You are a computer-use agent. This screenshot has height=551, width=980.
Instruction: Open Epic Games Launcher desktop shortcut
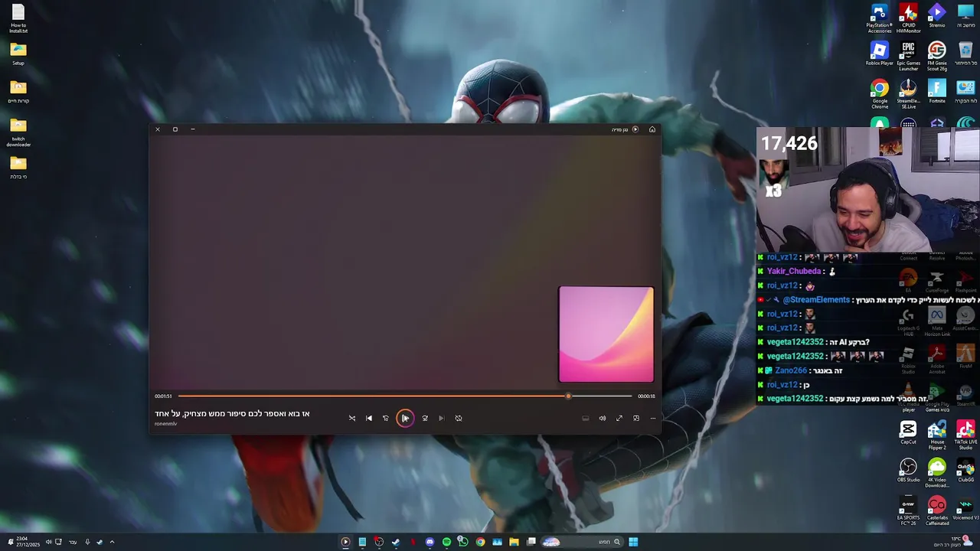[x=908, y=57]
